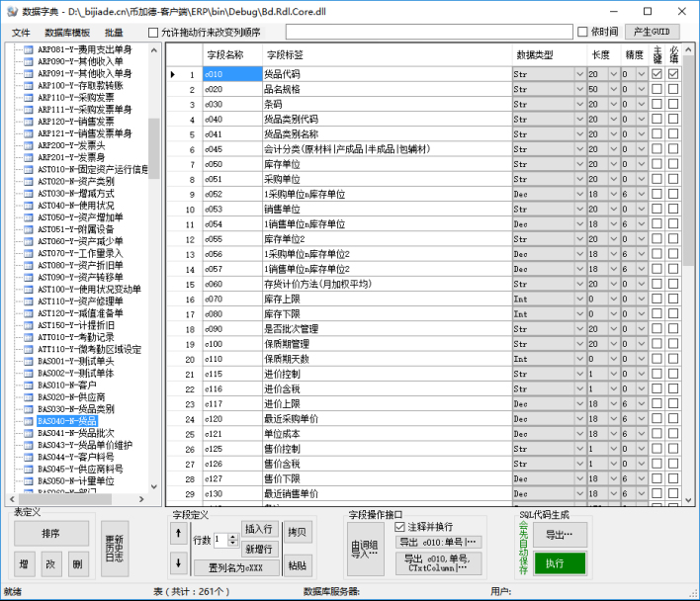The height and width of the screenshot is (601, 700).
Task: Click the move-row-down arrow button
Action: point(179,563)
